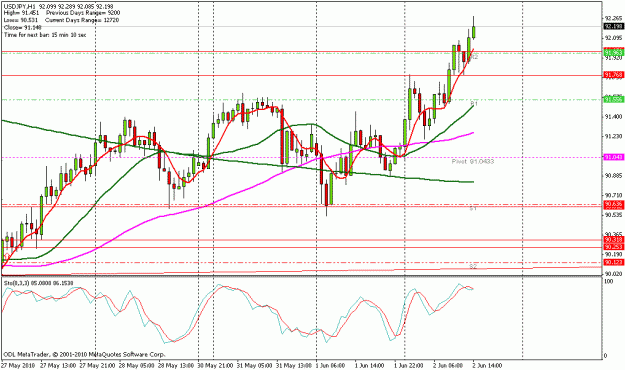
Task: Click the current price label 92.198
Action: click(613, 26)
